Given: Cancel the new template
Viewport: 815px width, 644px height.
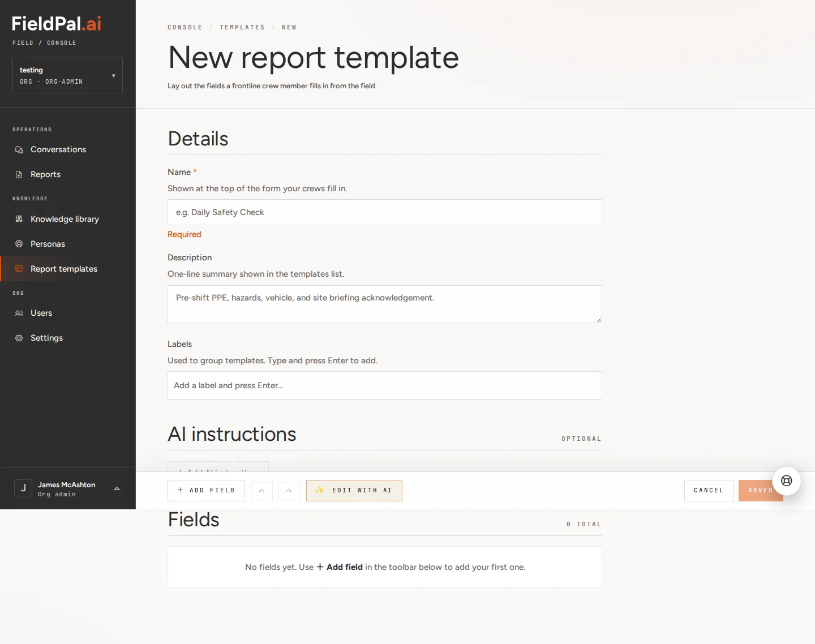Looking at the screenshot, I should 709,491.
